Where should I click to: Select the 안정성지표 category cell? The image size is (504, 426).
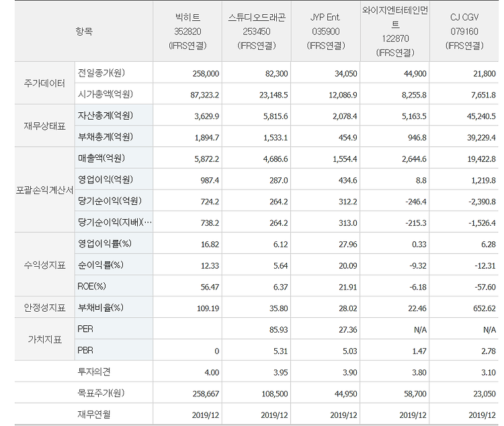point(44,308)
